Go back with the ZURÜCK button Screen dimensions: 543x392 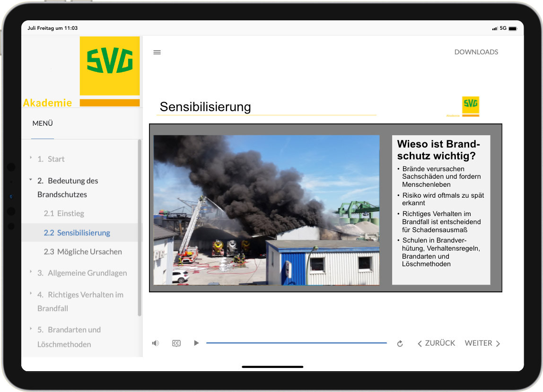436,343
